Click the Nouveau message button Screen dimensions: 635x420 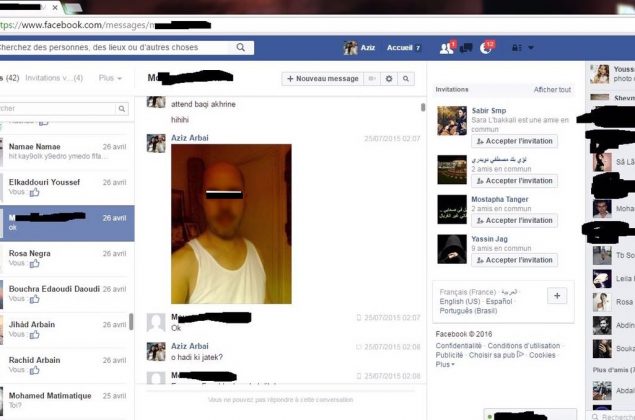pyautogui.click(x=321, y=78)
